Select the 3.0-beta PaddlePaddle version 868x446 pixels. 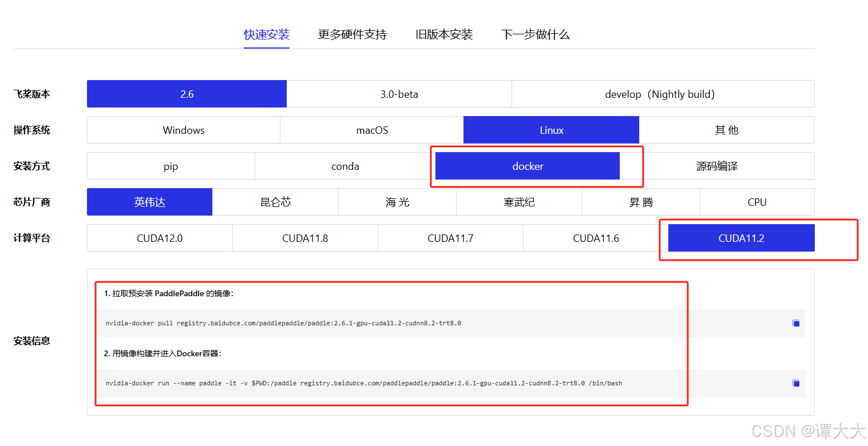click(399, 94)
